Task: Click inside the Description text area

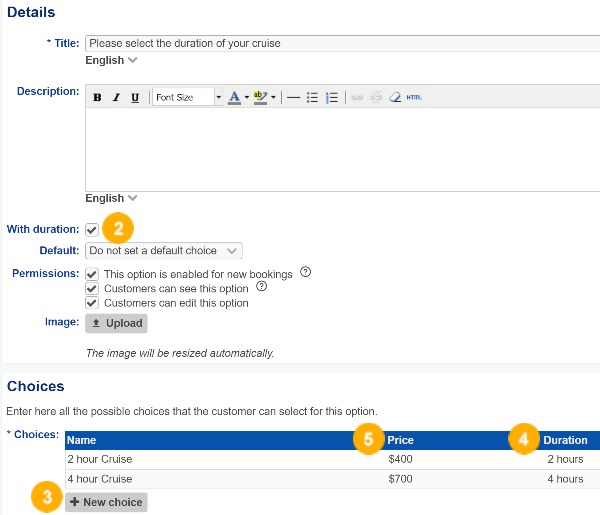Action: [x=342, y=149]
